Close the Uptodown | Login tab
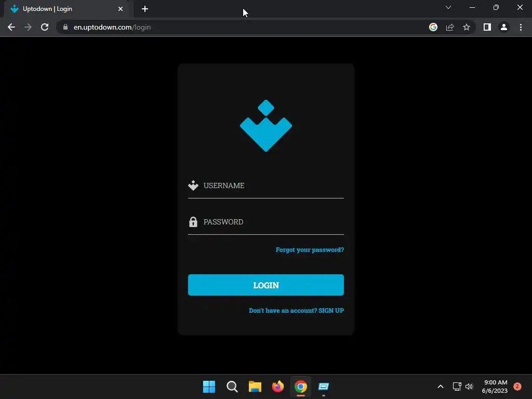This screenshot has width=532, height=399. pos(121,9)
